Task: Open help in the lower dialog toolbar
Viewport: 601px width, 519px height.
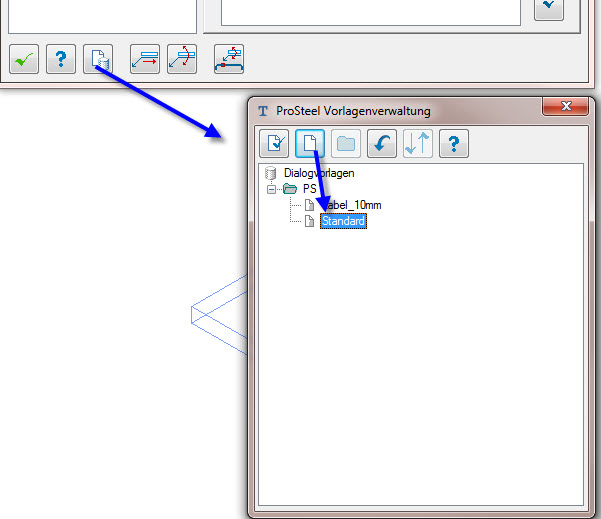Action: [61, 59]
